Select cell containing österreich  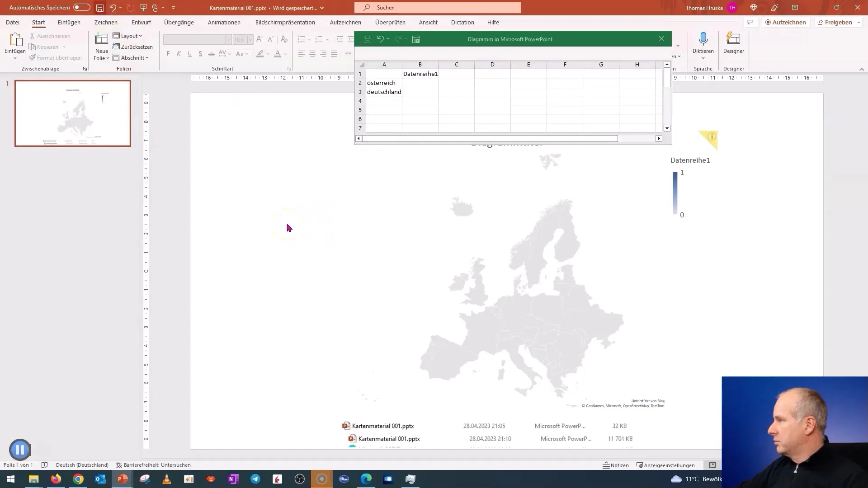[384, 83]
